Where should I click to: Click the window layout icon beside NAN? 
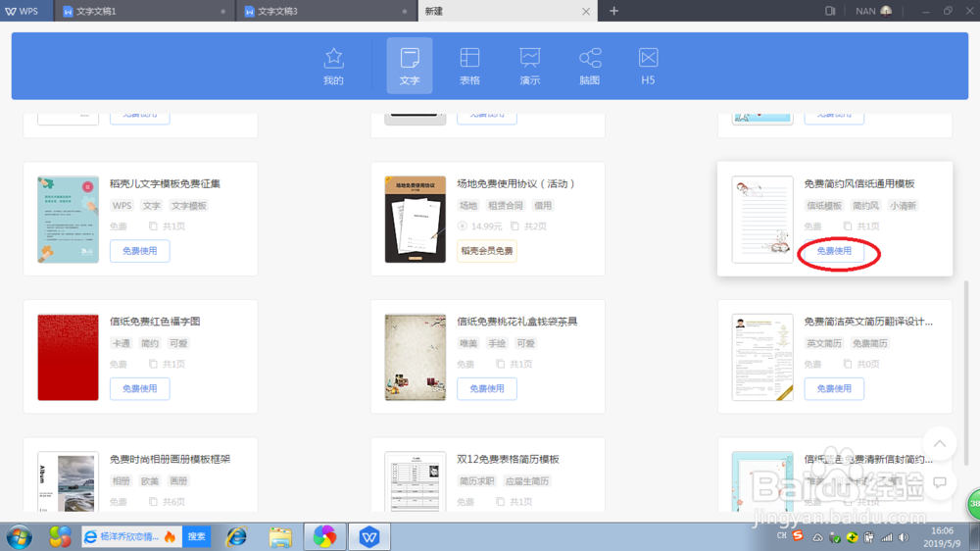(x=830, y=11)
